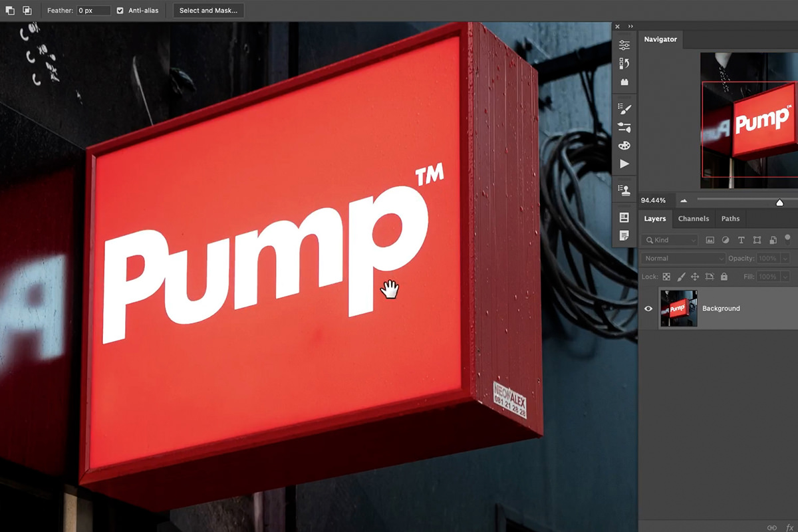Click the Background layer name
798x532 pixels.
click(721, 309)
